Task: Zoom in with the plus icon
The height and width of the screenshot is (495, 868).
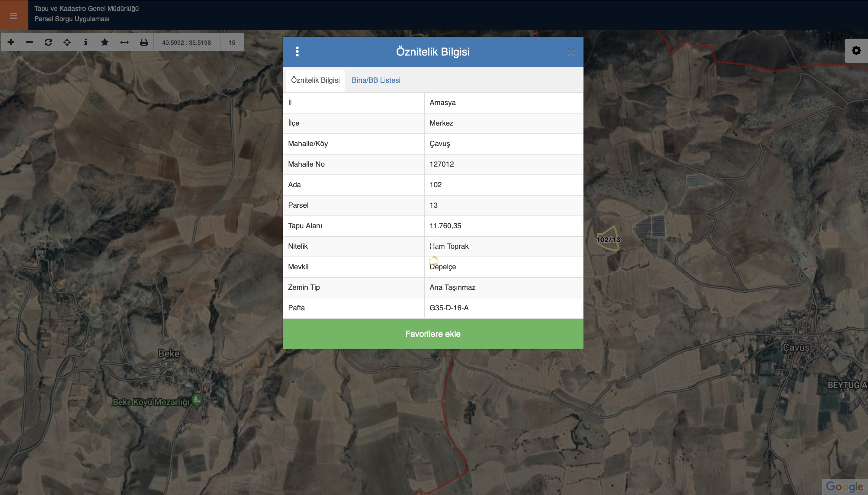Action: 11,42
